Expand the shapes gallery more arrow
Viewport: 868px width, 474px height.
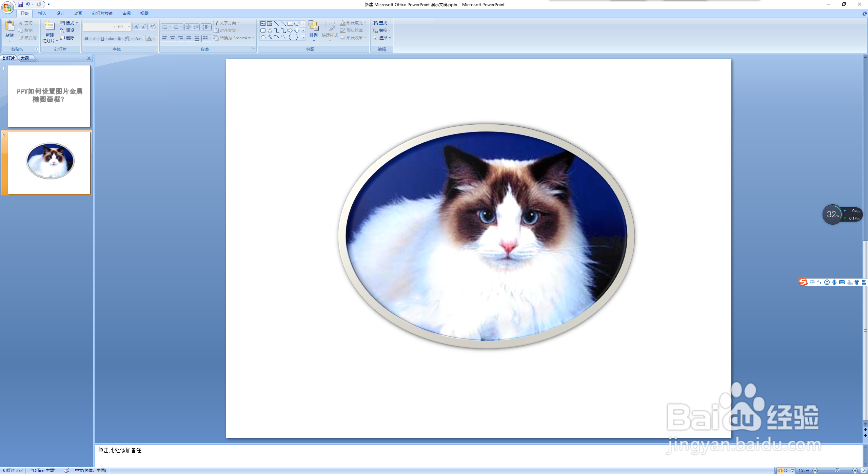pos(303,37)
